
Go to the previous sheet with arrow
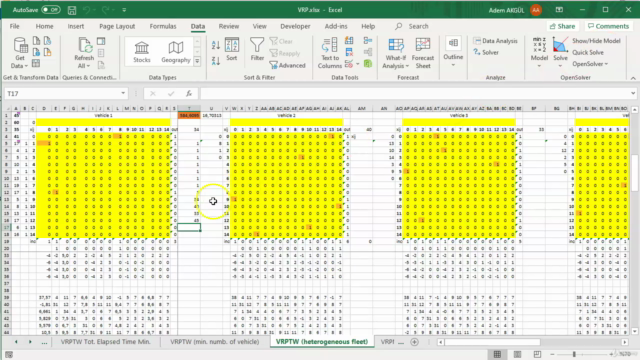16,342
